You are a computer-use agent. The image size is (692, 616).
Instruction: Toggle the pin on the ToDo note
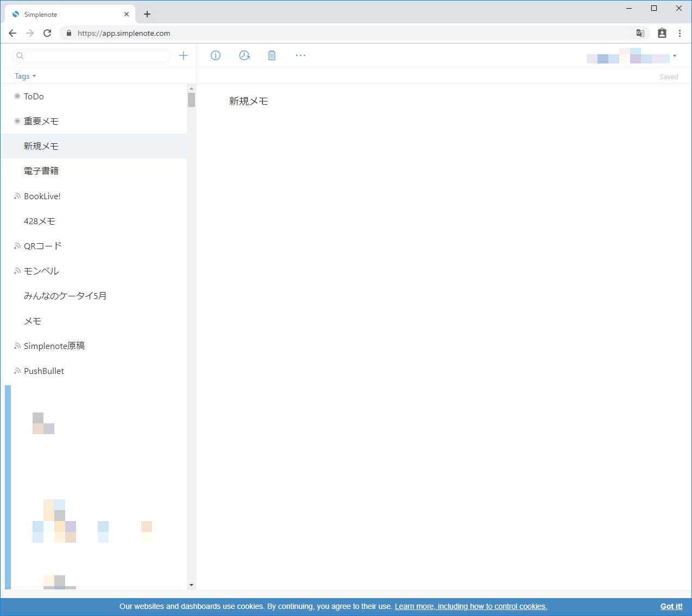point(17,96)
